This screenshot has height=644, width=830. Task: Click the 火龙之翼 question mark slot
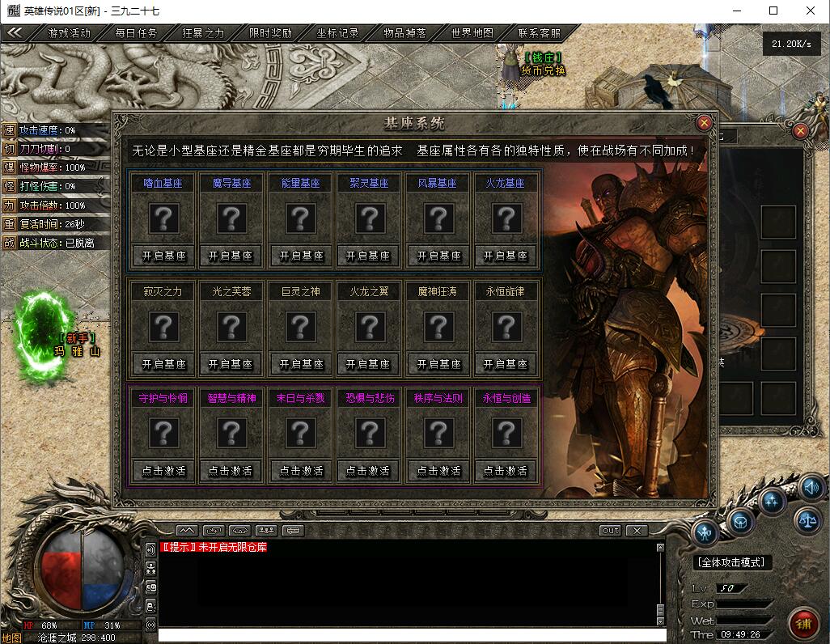tap(369, 327)
